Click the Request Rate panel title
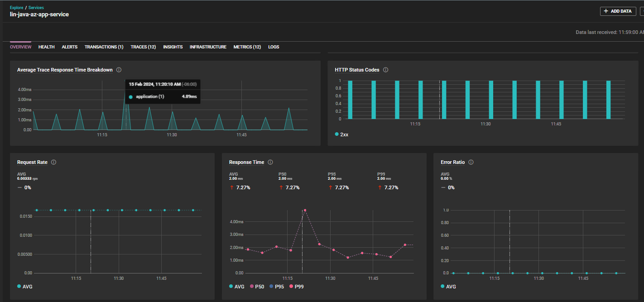Image resolution: width=644 pixels, height=302 pixels. coord(32,162)
